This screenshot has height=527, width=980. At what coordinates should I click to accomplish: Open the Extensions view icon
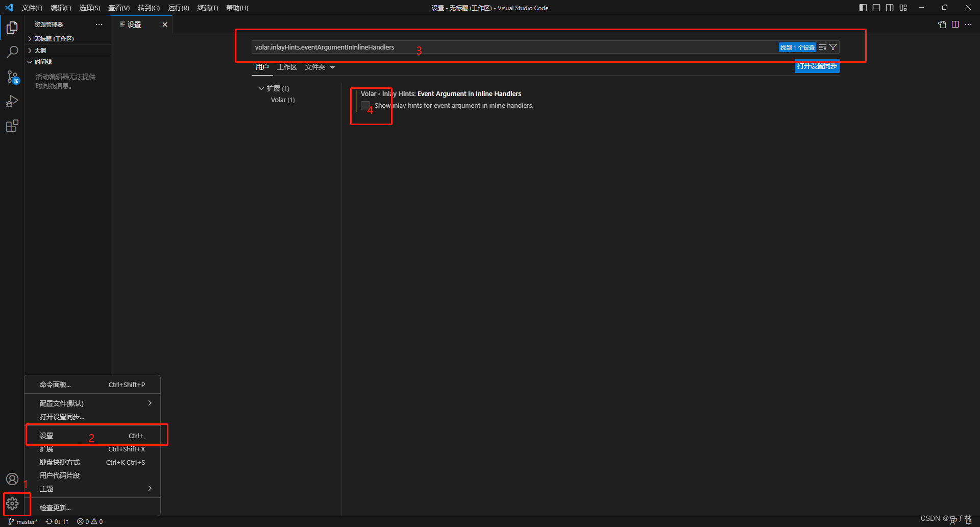tap(12, 126)
